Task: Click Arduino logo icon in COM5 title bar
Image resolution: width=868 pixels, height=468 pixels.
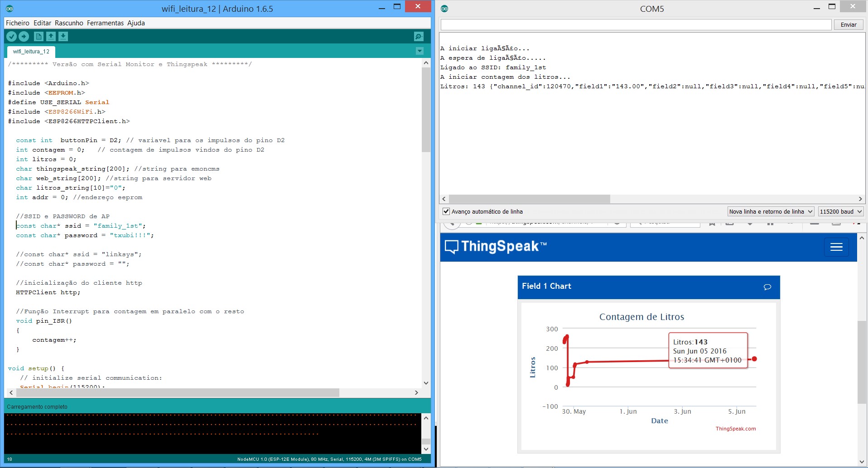Action: click(x=444, y=9)
